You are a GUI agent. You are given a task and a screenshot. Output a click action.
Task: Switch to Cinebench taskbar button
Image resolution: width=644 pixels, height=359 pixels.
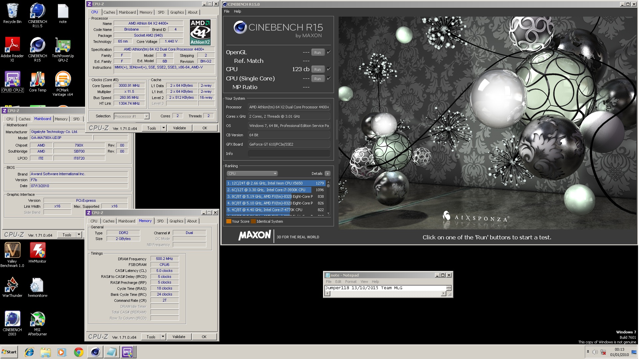tap(95, 352)
